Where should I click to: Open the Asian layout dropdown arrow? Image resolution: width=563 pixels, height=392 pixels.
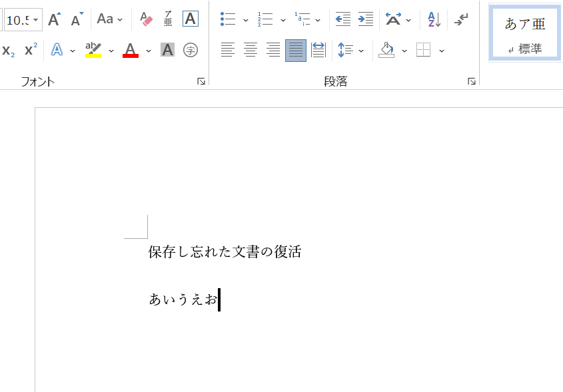[408, 20]
